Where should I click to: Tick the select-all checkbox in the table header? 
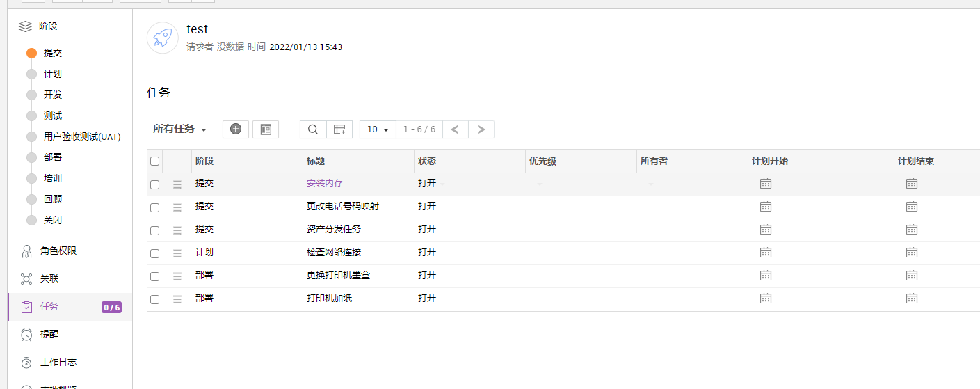point(155,161)
